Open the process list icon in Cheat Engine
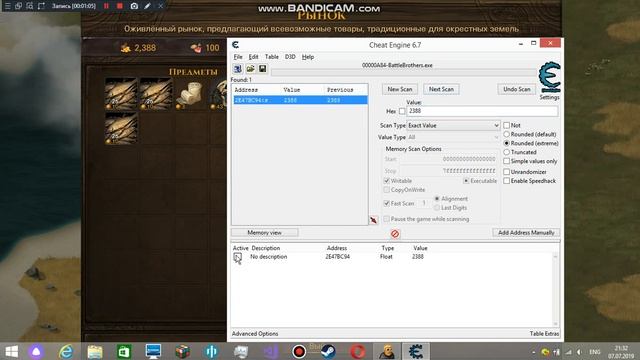This screenshot has width=640, height=360. click(238, 69)
